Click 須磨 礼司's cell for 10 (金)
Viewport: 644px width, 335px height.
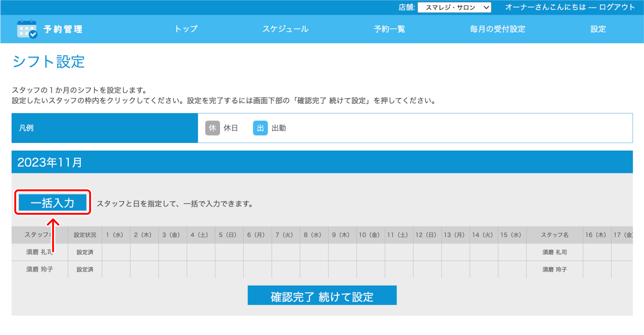tap(371, 252)
